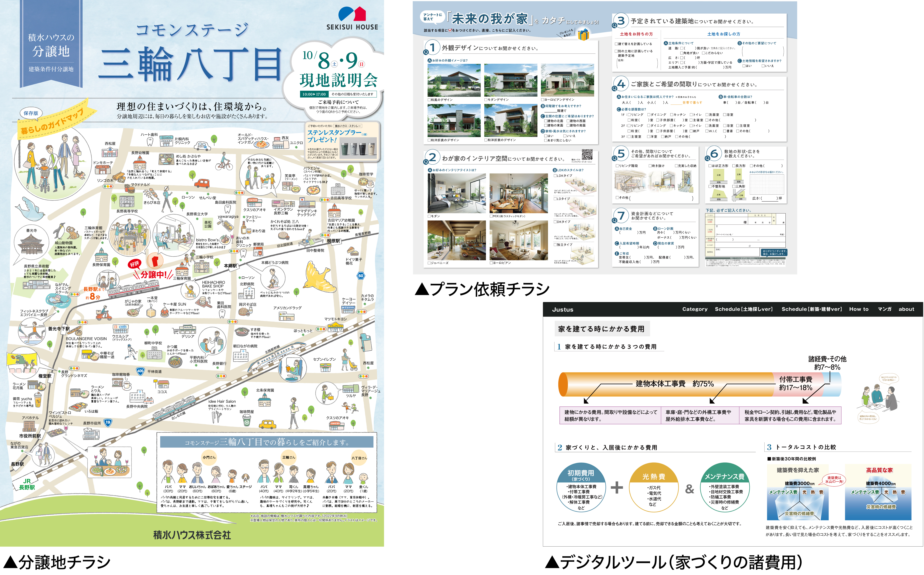Open the Category menu on Justus
924x575 pixels.
694,309
